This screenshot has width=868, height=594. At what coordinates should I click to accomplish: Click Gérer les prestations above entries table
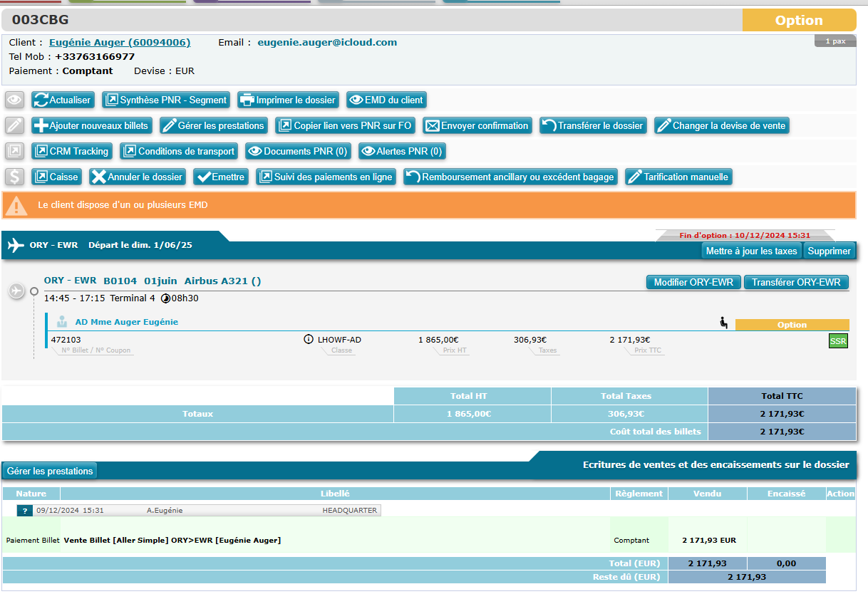tap(50, 471)
